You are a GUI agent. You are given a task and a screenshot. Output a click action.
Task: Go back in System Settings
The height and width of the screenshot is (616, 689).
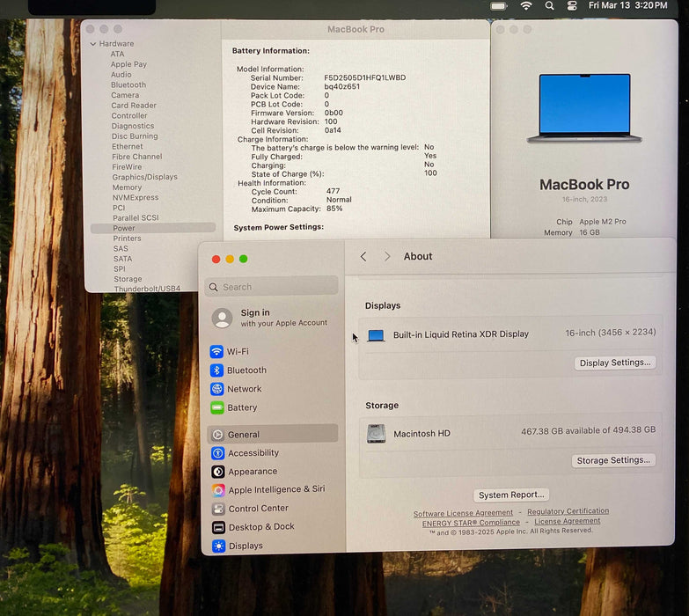tap(363, 257)
